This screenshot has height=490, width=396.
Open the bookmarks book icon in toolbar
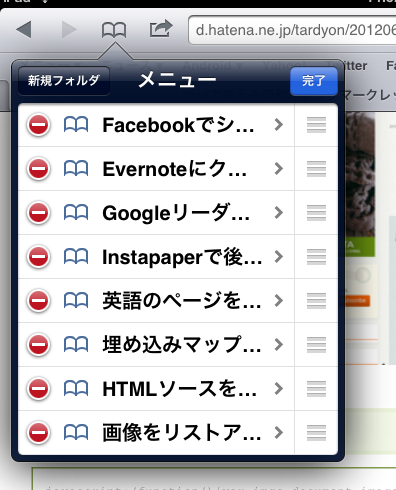[x=114, y=30]
